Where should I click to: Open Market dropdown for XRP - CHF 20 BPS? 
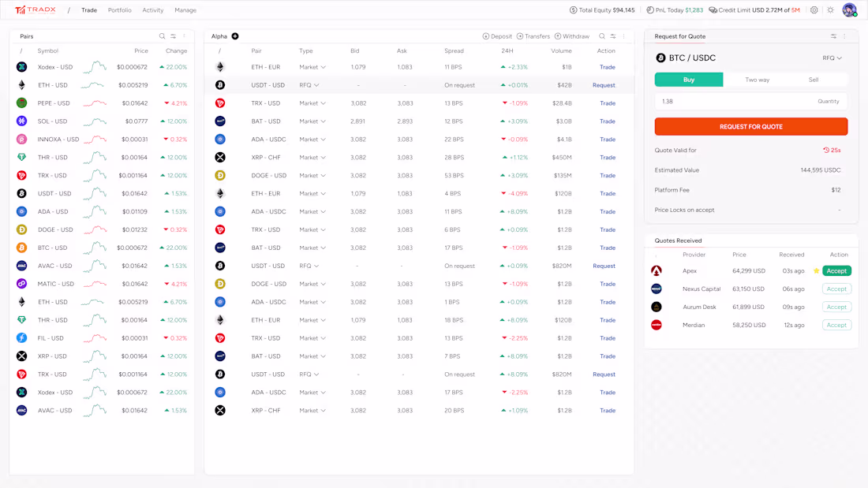pyautogui.click(x=312, y=411)
